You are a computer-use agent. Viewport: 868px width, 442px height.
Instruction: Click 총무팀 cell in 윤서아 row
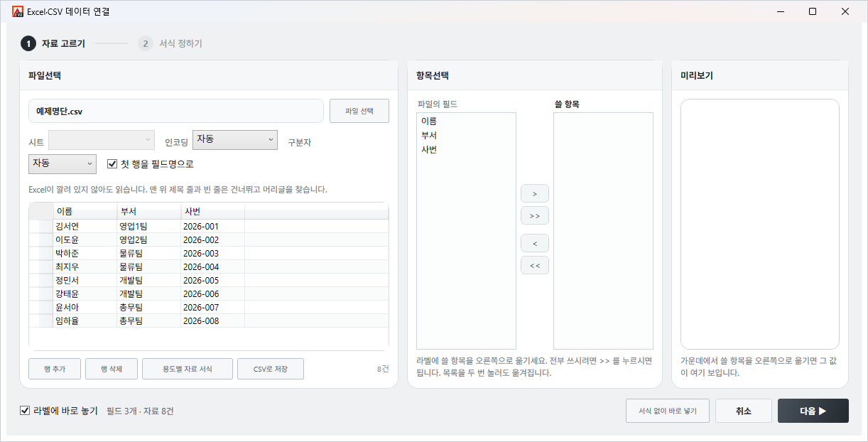149,307
